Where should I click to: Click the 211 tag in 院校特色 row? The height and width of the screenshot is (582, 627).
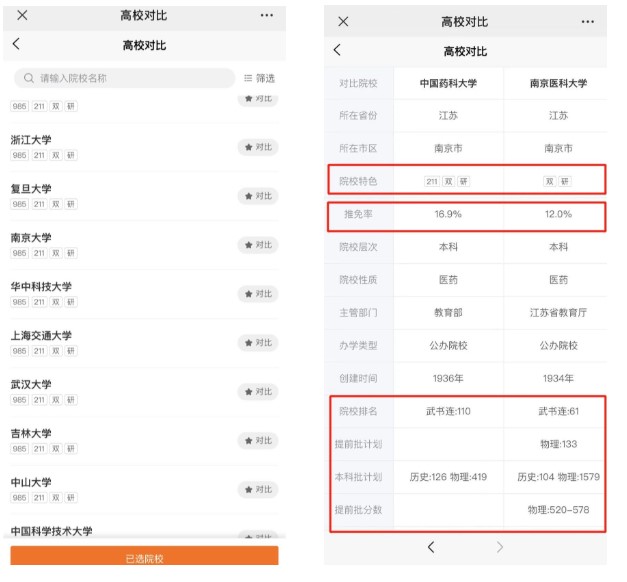pyautogui.click(x=431, y=182)
